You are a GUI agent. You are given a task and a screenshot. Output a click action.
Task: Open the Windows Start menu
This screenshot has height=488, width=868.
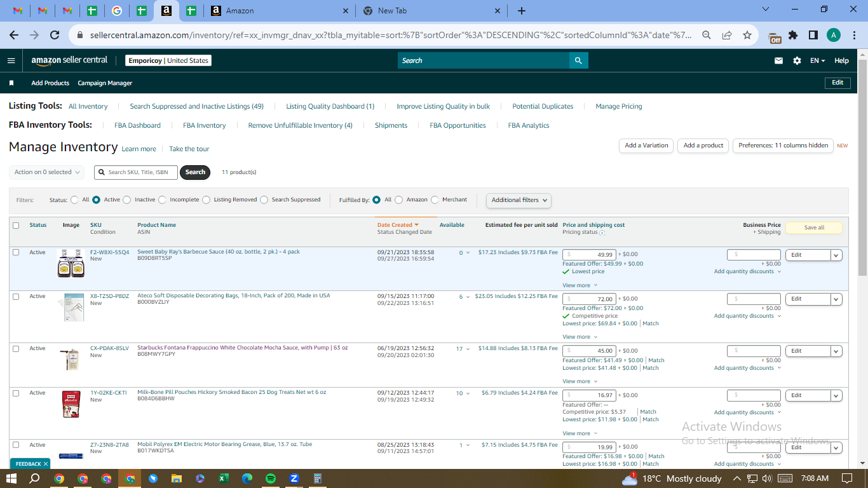(12, 478)
